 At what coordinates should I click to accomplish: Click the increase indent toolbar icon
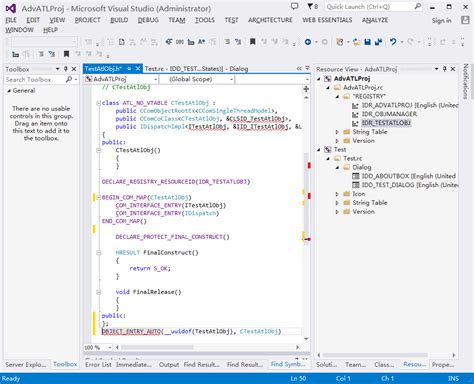pos(238,42)
